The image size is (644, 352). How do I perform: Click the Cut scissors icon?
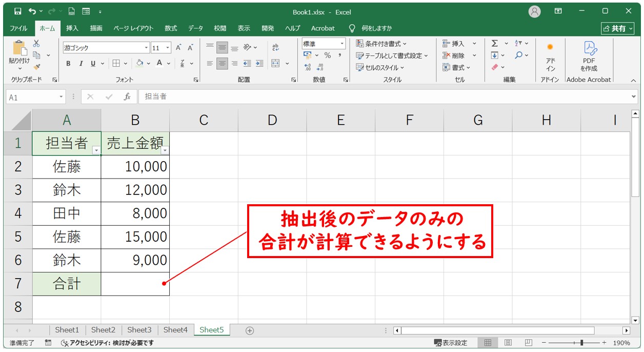36,44
